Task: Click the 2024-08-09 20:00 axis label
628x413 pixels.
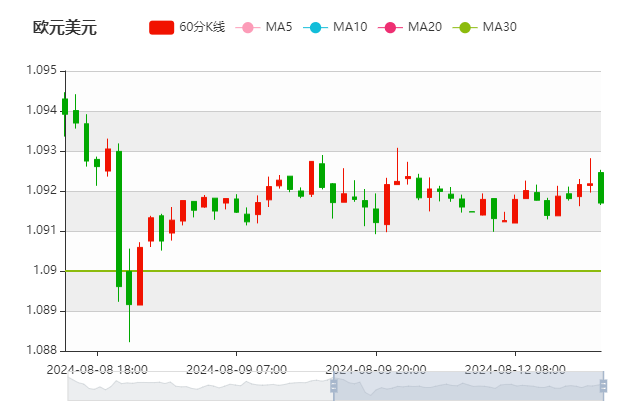Action: [376, 369]
